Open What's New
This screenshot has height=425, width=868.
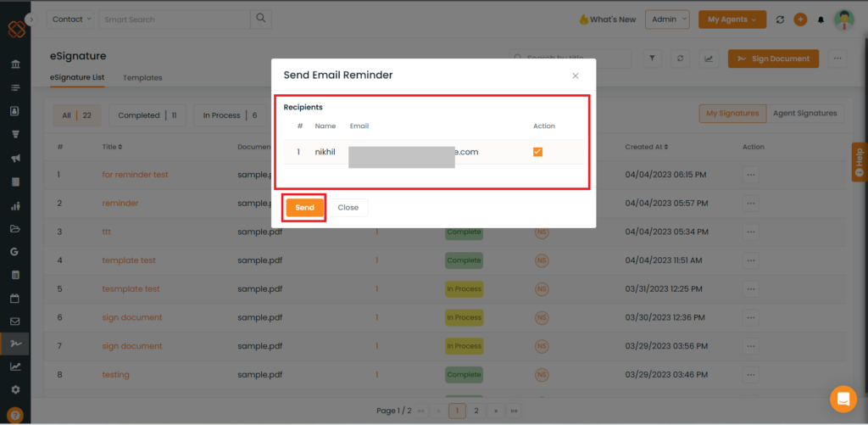pyautogui.click(x=607, y=20)
